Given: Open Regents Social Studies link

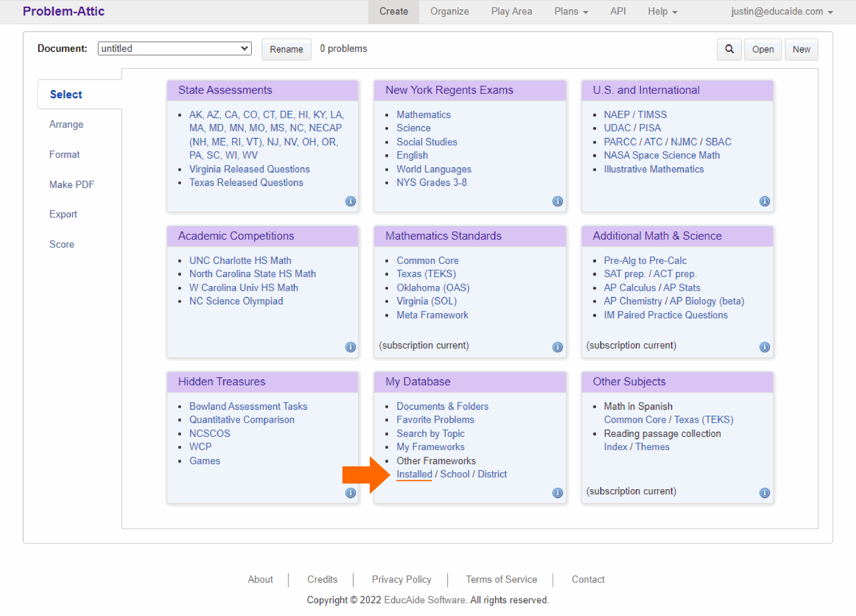Looking at the screenshot, I should tap(427, 142).
